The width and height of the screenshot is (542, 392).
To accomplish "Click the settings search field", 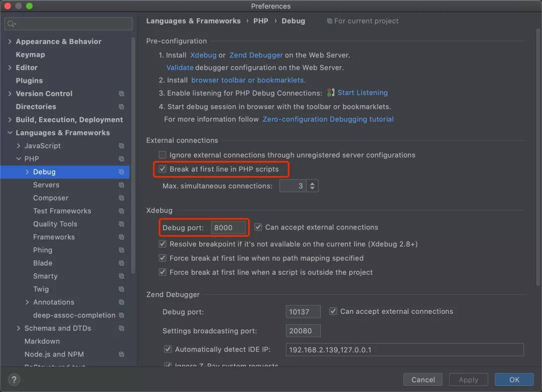I will point(68,24).
